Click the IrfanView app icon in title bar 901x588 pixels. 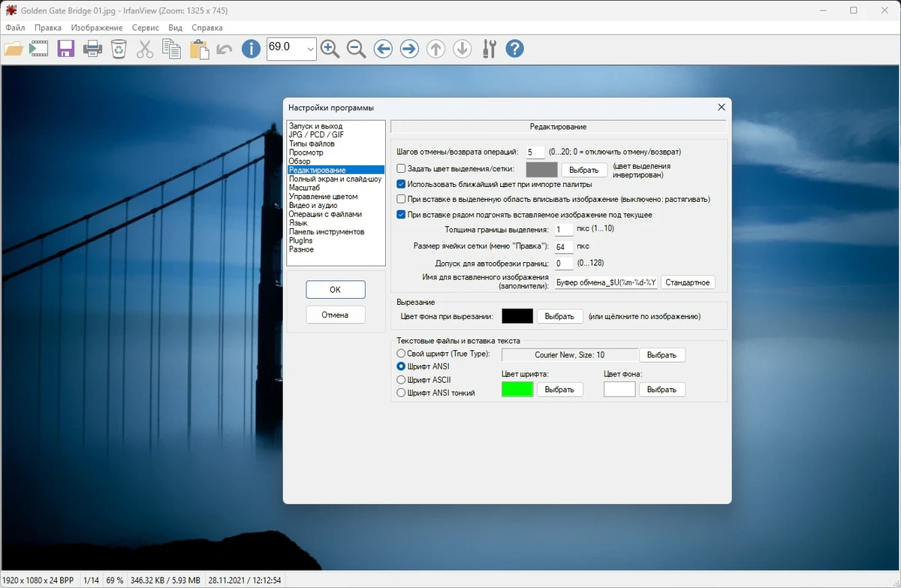click(x=11, y=11)
